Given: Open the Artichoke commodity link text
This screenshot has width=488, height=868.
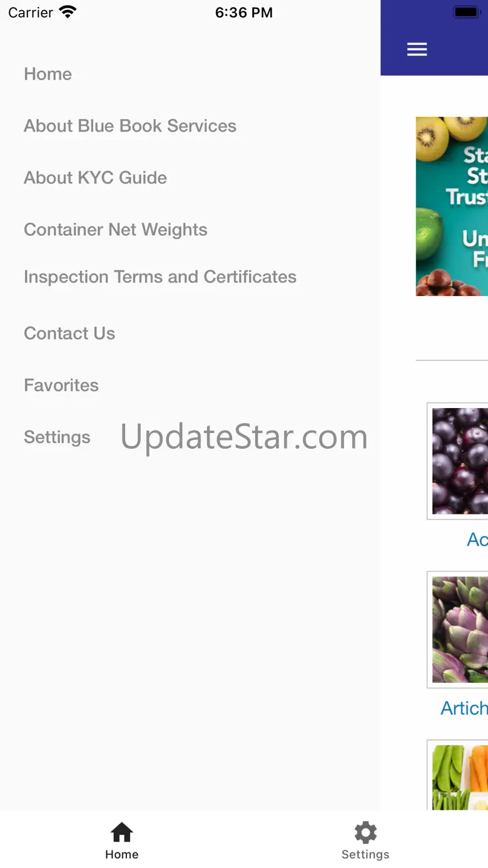Looking at the screenshot, I should point(464,708).
